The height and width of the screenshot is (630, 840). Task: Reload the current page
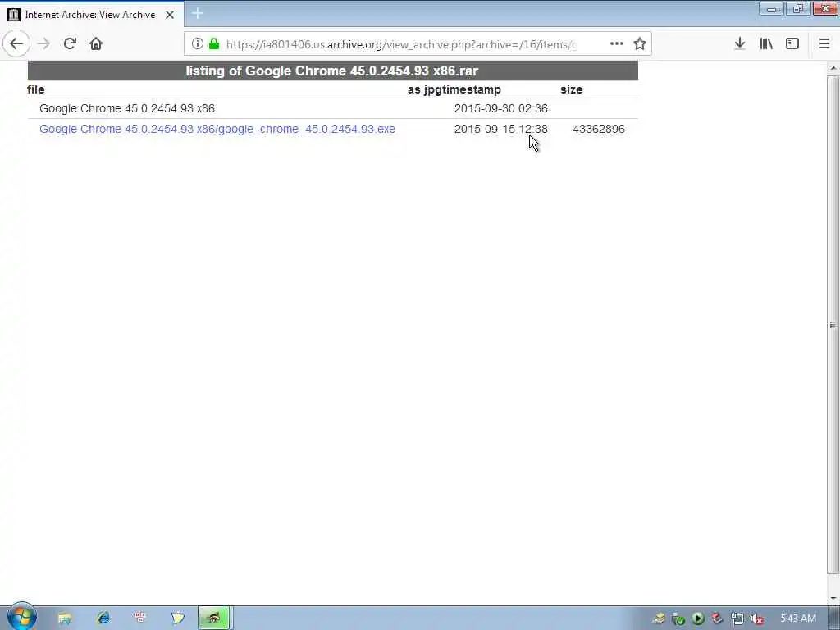(70, 43)
